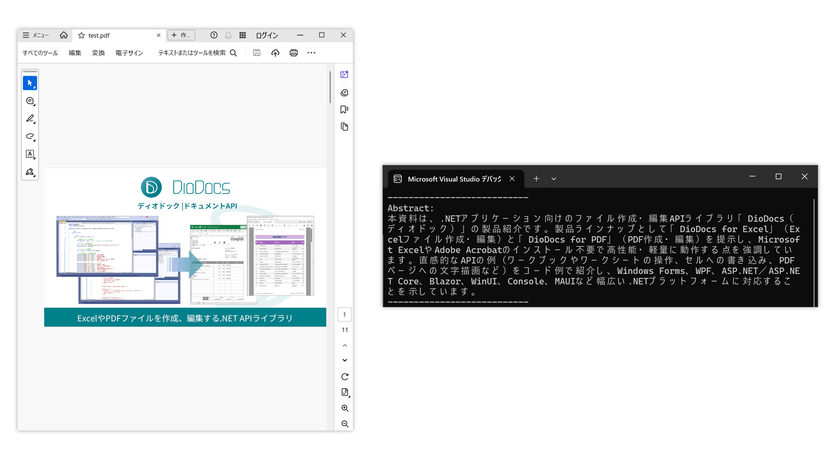Choose the freehand draw loop tool
The image size is (840, 472).
coord(30,136)
